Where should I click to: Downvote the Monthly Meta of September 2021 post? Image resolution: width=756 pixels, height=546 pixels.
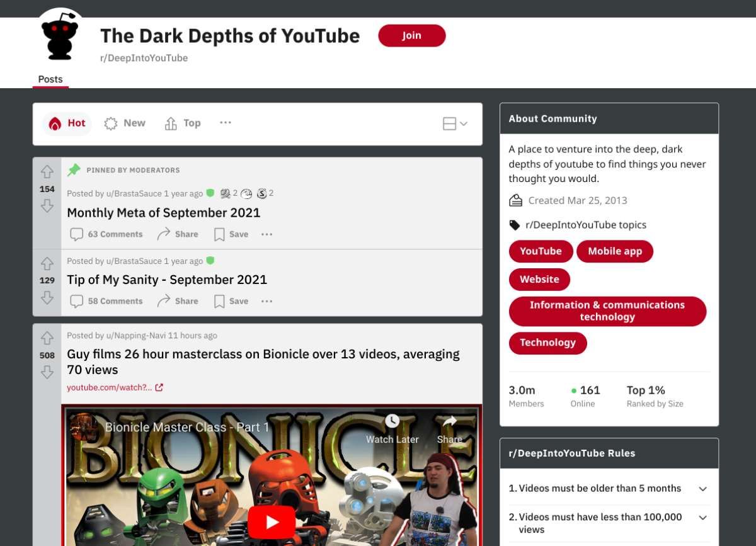point(47,206)
